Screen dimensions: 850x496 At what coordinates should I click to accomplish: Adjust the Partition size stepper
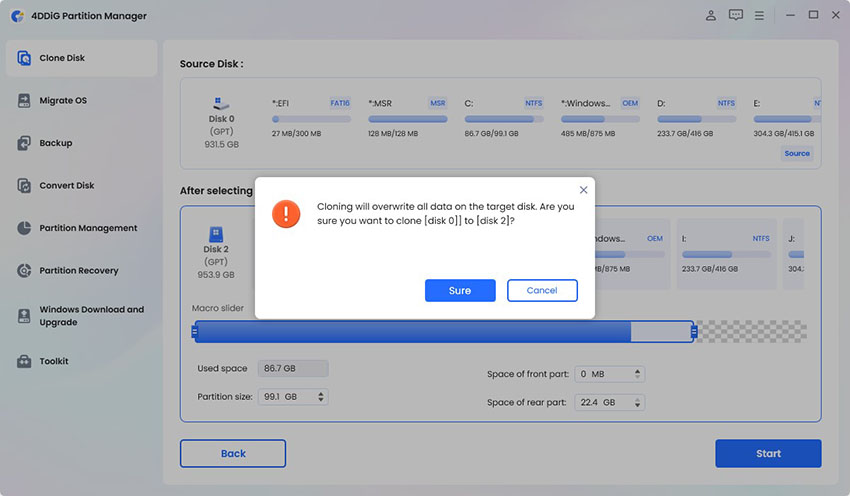(320, 397)
